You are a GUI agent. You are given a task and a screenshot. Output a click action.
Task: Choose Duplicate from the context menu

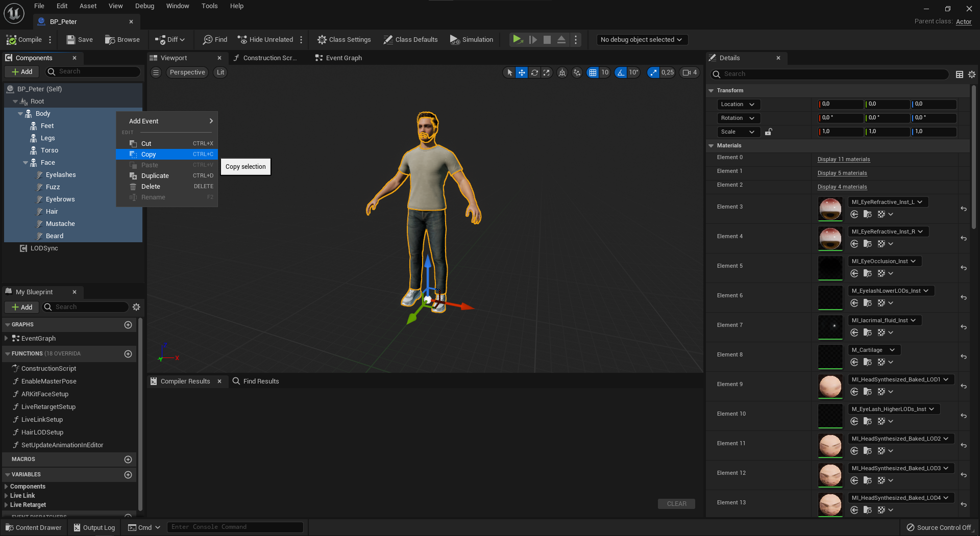pos(155,176)
